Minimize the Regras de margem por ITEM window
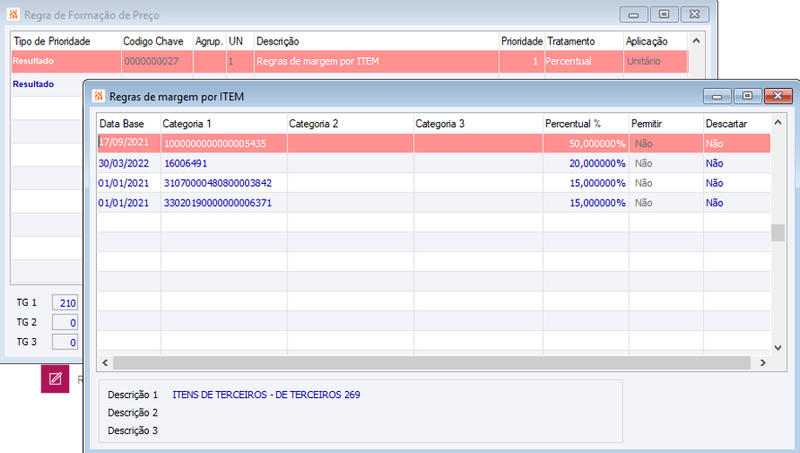The image size is (800, 453). coord(717,95)
